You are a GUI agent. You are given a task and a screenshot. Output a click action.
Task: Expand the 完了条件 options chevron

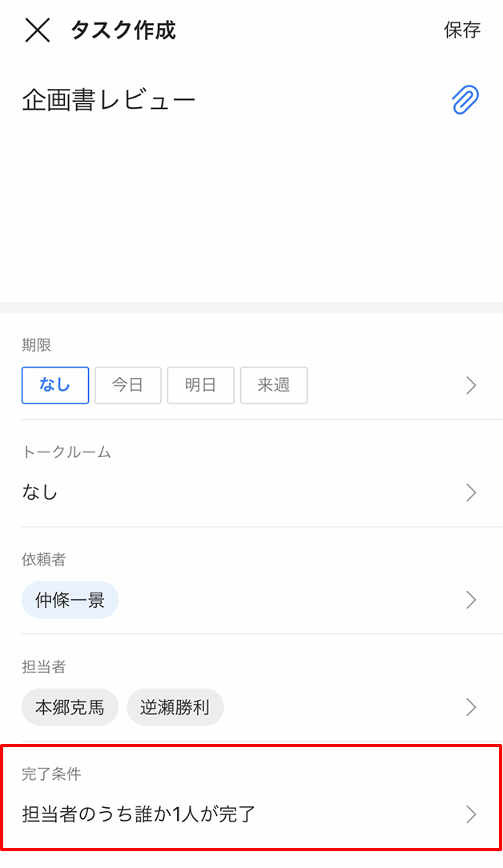click(471, 814)
